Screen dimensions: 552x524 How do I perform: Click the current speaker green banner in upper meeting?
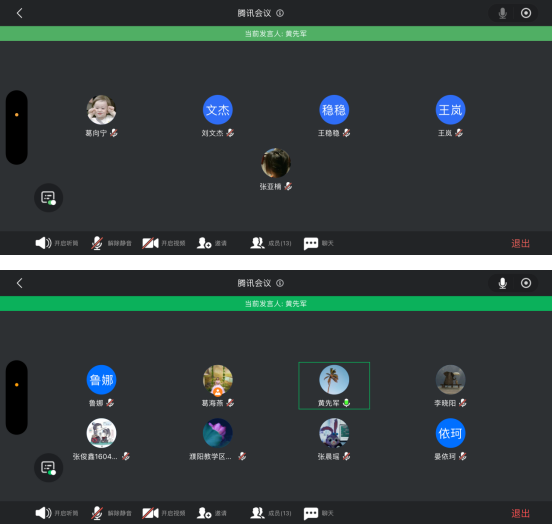(x=276, y=34)
